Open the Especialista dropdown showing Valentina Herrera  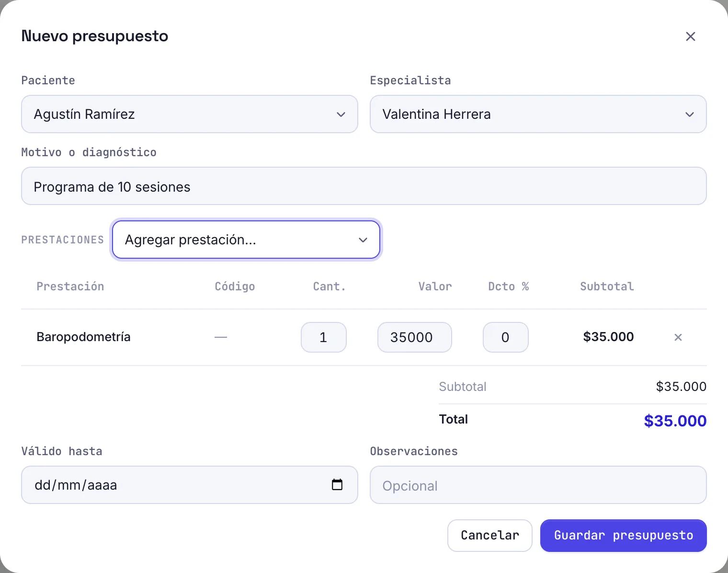point(538,114)
